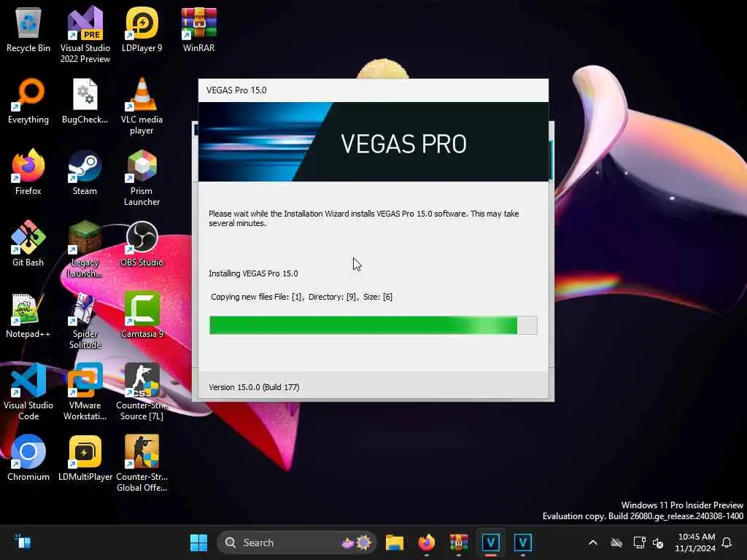Select the Git Bash shortcut

point(28,244)
